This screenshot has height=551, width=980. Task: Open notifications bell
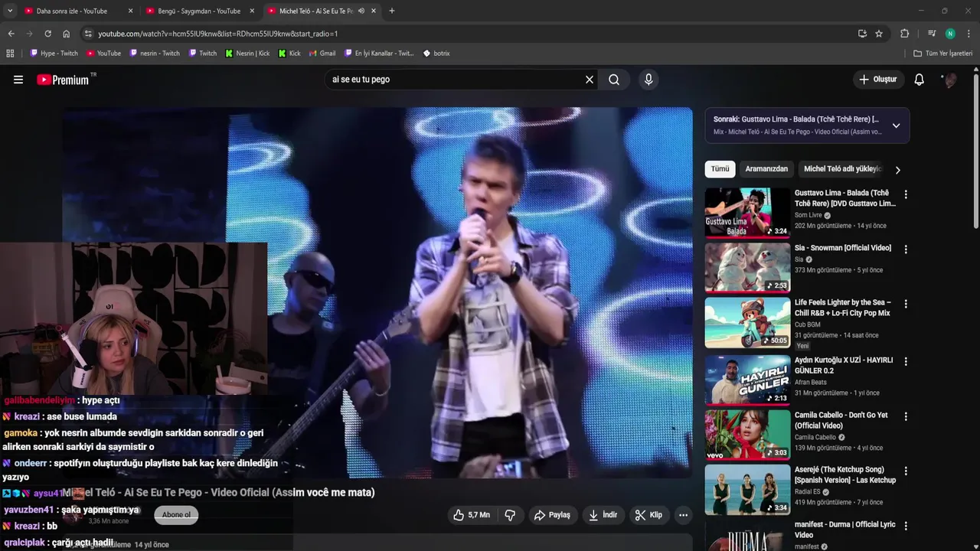coord(920,80)
